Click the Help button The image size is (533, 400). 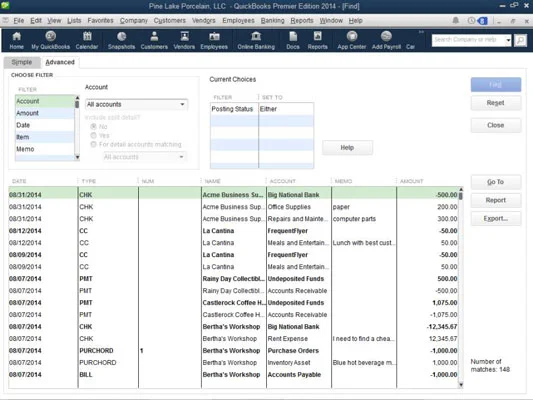[x=347, y=148]
